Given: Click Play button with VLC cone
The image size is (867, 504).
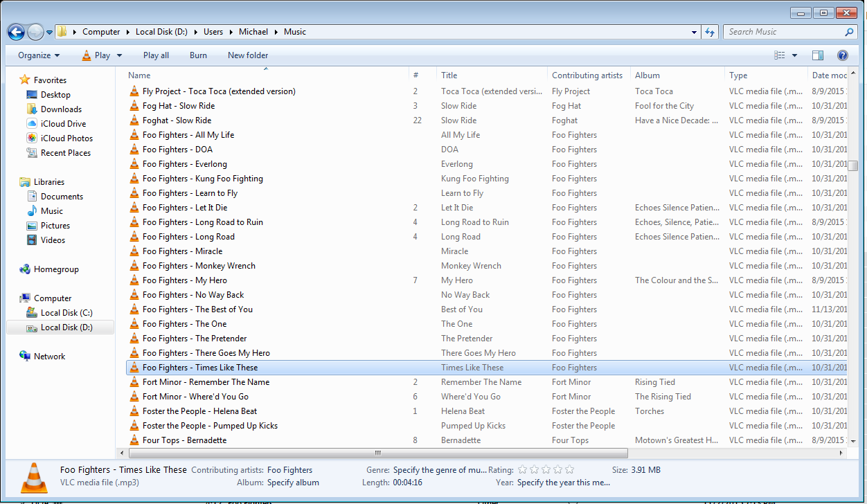Looking at the screenshot, I should [96, 55].
